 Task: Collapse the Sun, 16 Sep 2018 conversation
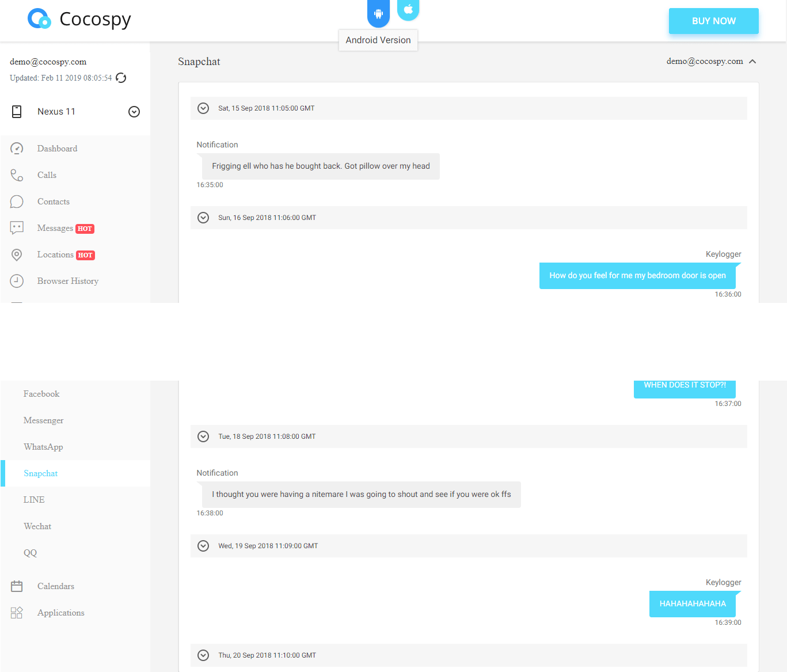point(203,218)
